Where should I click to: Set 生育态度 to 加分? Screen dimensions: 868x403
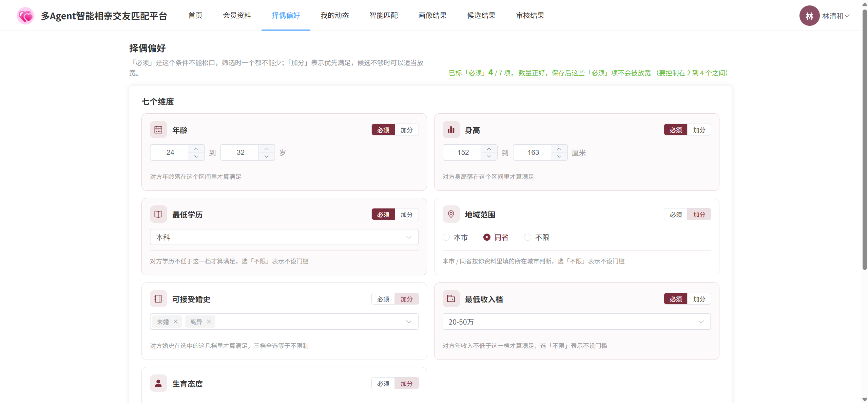tap(406, 384)
